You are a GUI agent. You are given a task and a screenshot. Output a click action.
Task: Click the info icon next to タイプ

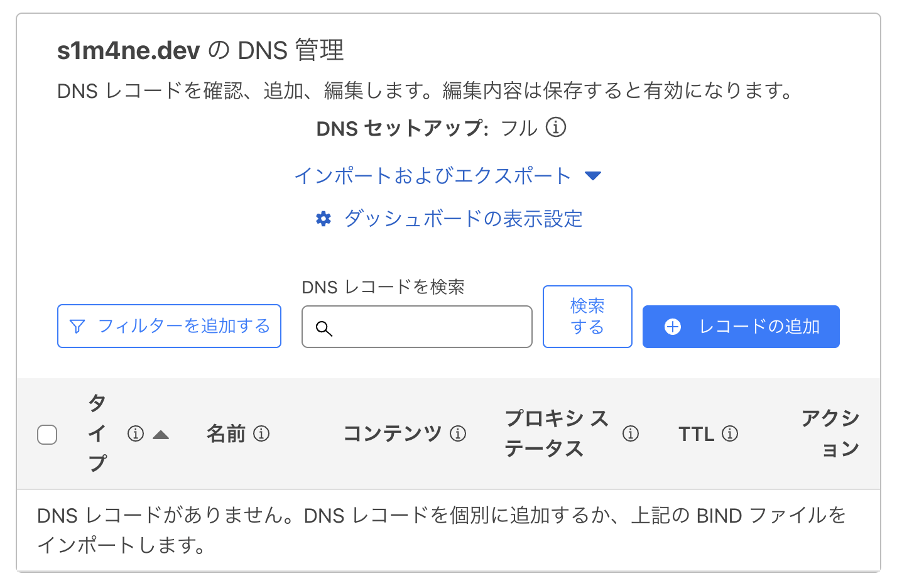(136, 433)
